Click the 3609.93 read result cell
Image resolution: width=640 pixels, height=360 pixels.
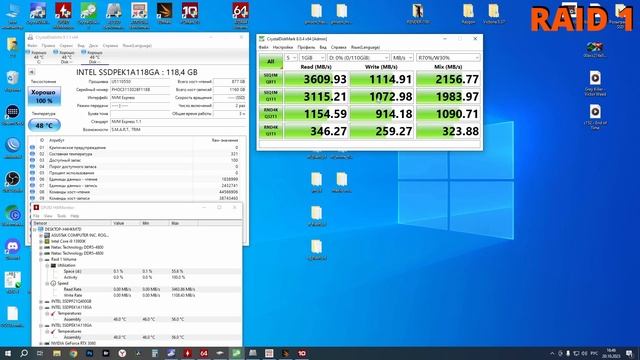point(316,79)
